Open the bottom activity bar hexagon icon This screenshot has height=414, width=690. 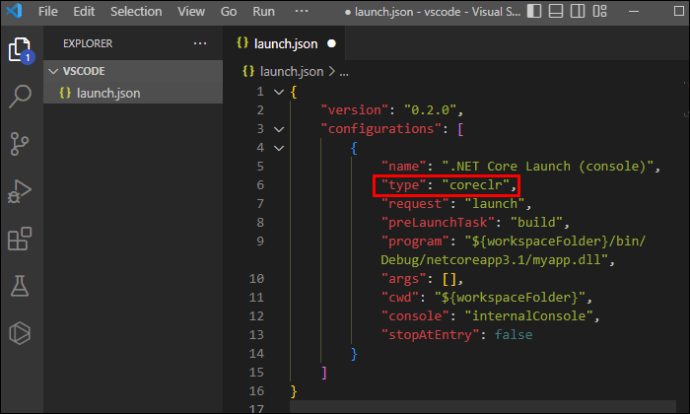click(x=20, y=333)
